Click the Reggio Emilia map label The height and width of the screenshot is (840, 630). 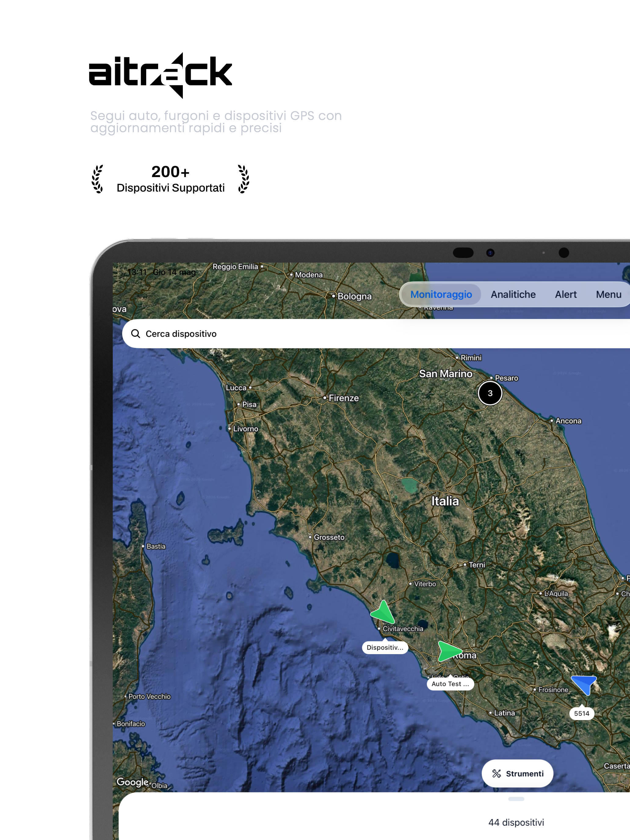coord(235,266)
